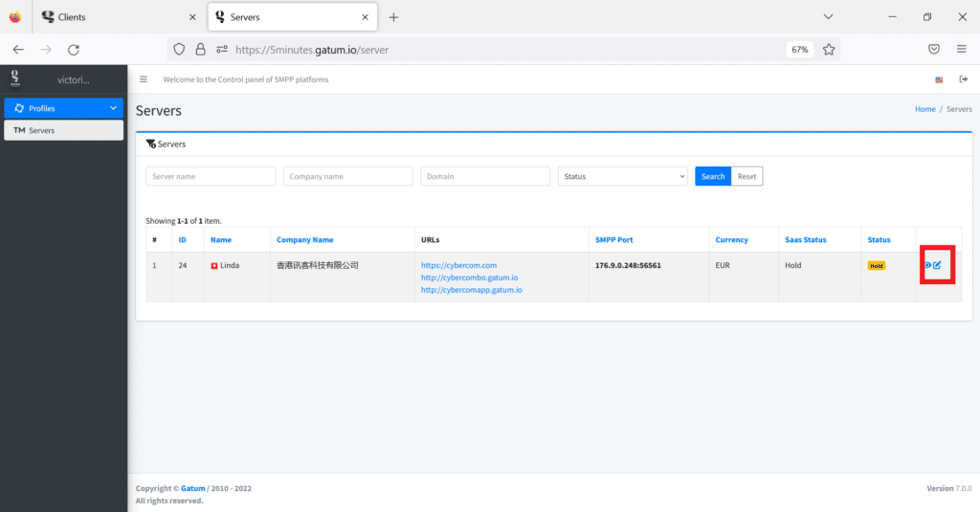
Task: Click the Reset filter button
Action: [x=746, y=176]
